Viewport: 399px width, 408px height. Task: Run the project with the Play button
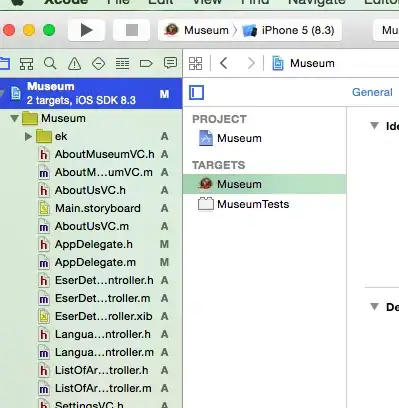click(x=86, y=30)
